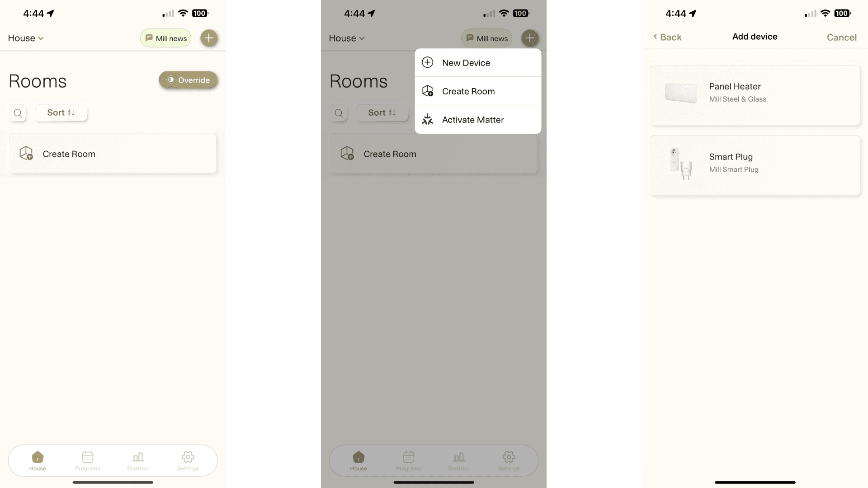
Task: Click the Override toggle button
Action: coord(188,79)
